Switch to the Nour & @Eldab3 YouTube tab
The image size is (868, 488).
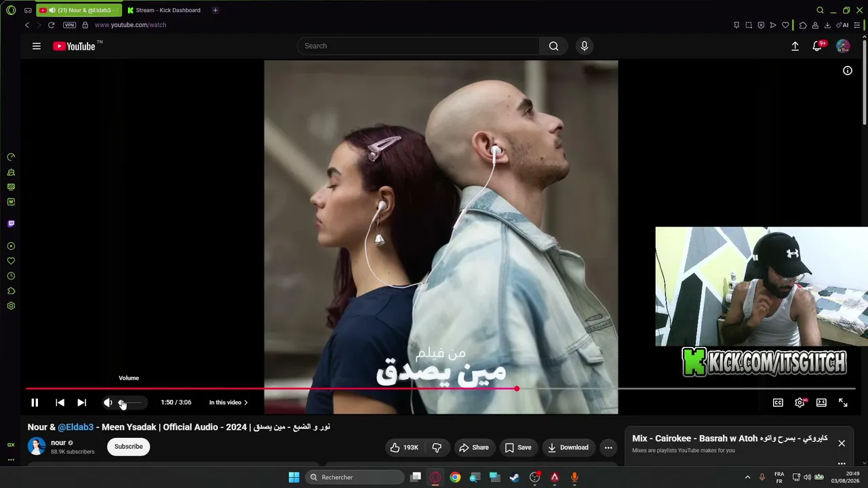pos(79,10)
